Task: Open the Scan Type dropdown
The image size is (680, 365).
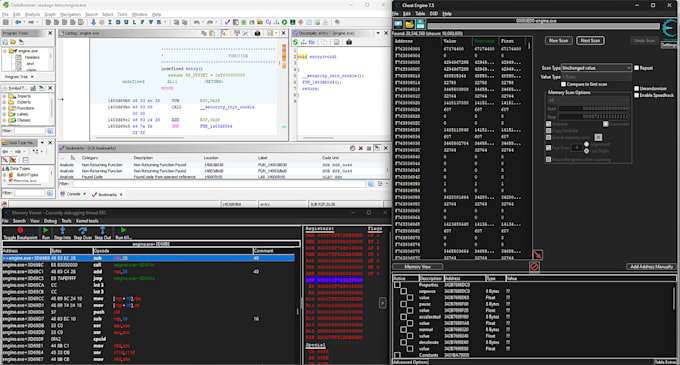Action: coord(596,68)
